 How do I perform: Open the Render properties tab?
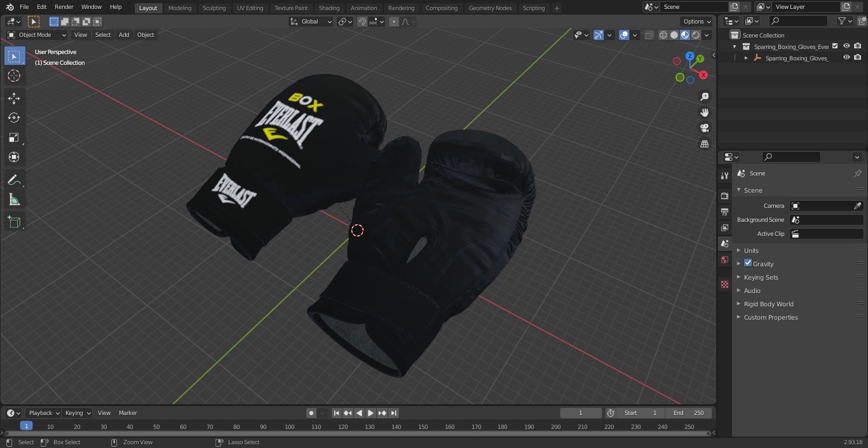coord(724,196)
